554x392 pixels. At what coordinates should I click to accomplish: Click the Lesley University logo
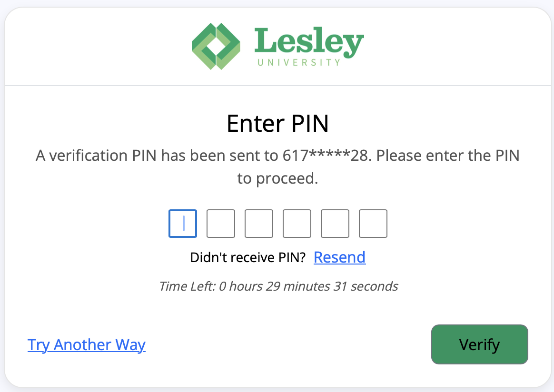[277, 46]
